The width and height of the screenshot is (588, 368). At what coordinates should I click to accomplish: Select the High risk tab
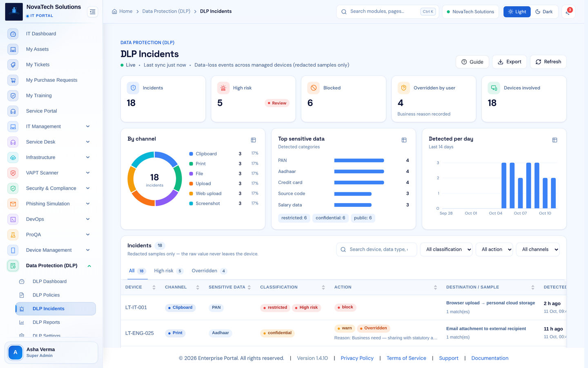168,271
